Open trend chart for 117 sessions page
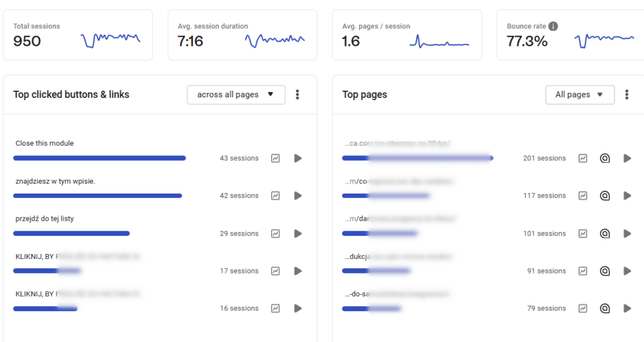This screenshot has height=342, width=644. (583, 196)
